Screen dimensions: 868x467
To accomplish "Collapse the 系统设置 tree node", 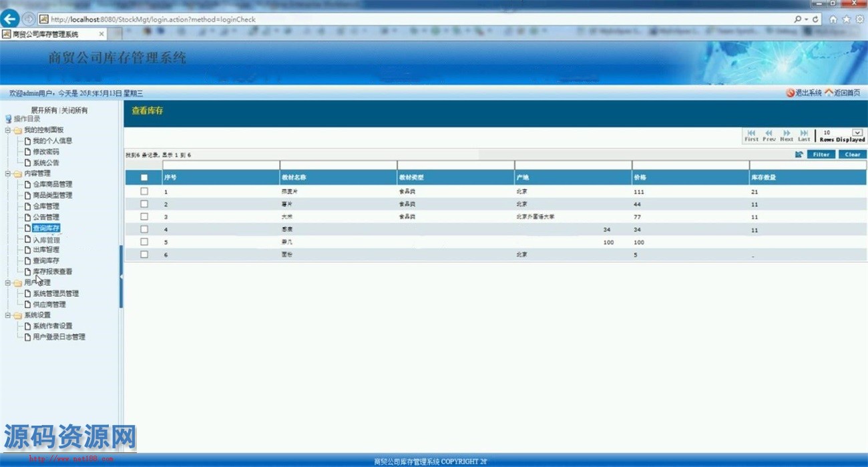I will (x=8, y=316).
